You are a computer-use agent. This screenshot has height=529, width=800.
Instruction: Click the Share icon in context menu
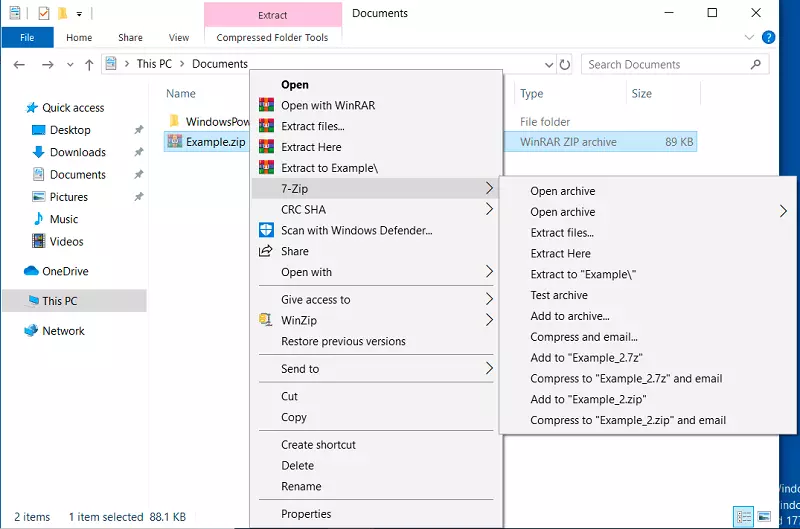point(266,251)
